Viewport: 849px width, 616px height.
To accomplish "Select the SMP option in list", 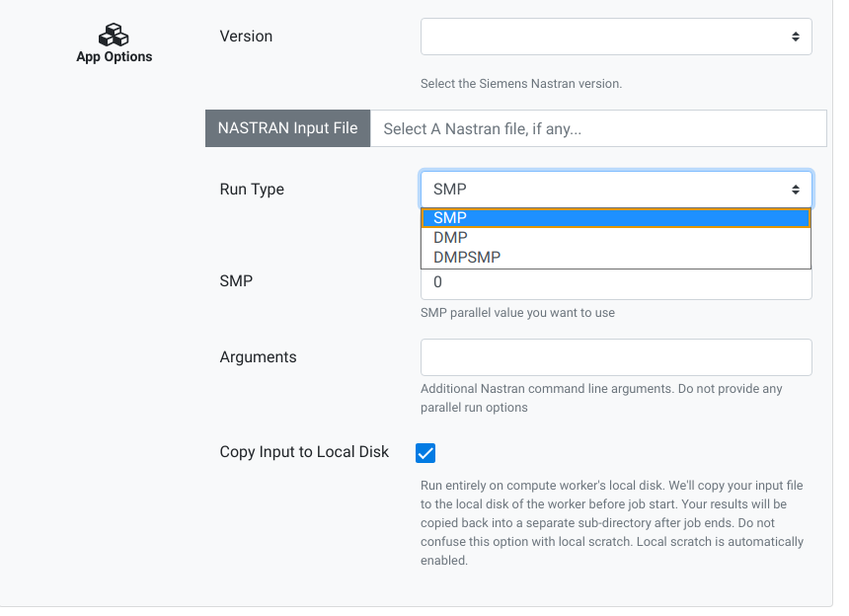I will 616,218.
